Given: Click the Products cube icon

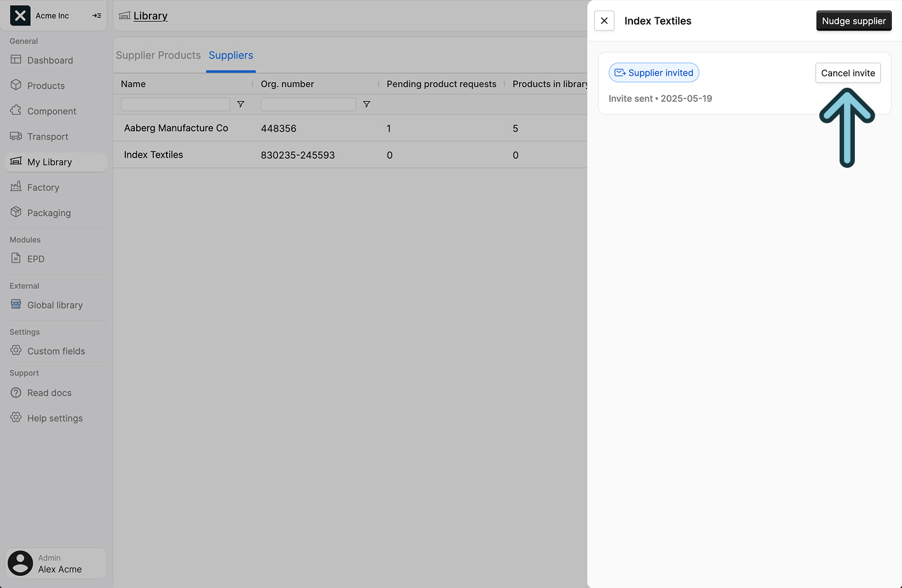Looking at the screenshot, I should (x=16, y=85).
